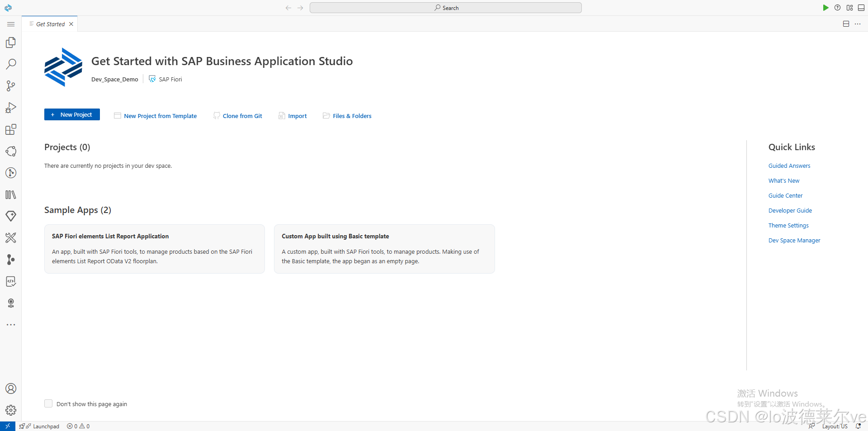Screen dimensions: 868x431
Task: Click the New Project button
Action: 72,115
